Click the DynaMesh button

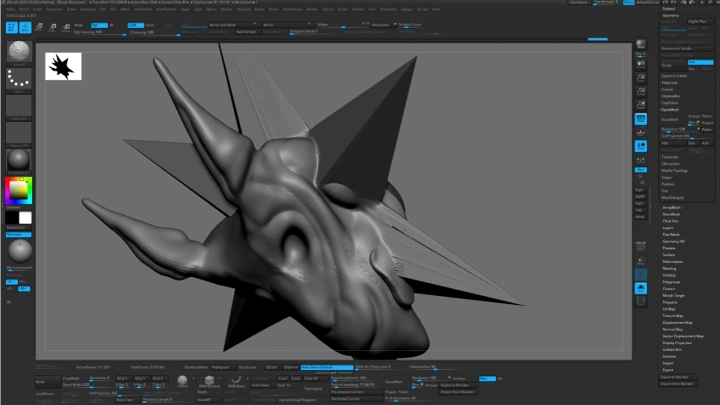click(673, 119)
